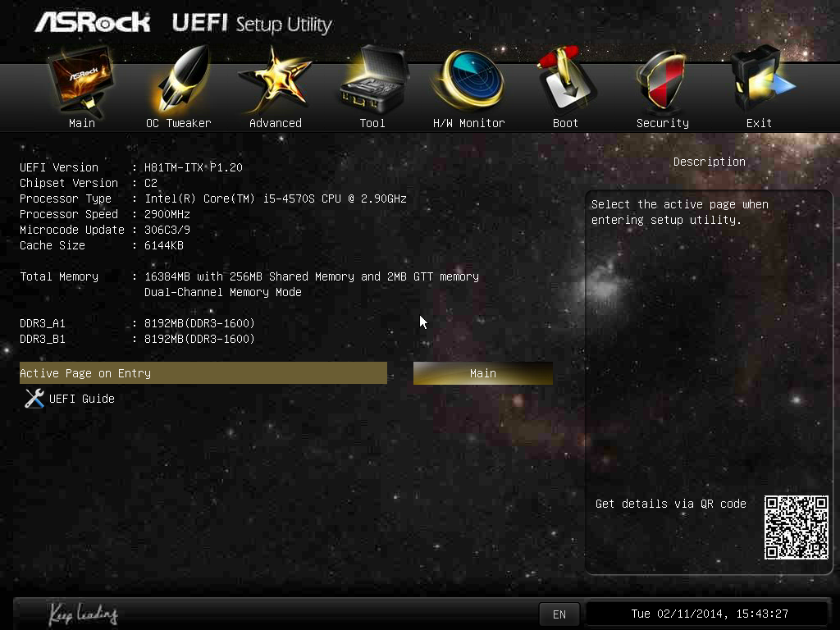Select the Boot joystick icon
840x630 pixels.
tap(565, 82)
